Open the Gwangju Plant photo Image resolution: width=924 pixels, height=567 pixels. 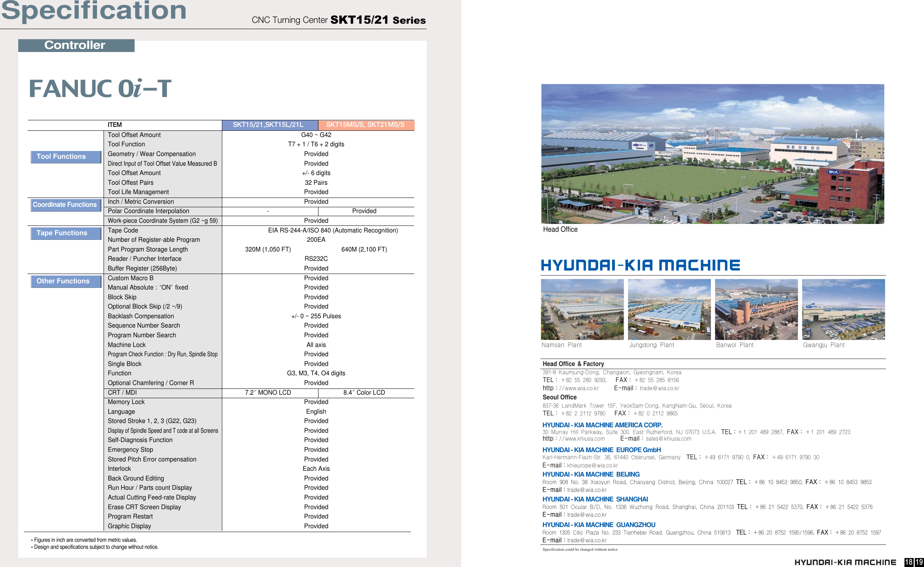843,309
